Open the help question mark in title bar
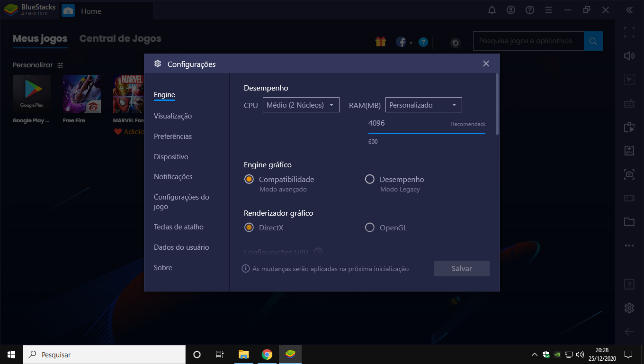This screenshot has width=644, height=364. pyautogui.click(x=530, y=10)
